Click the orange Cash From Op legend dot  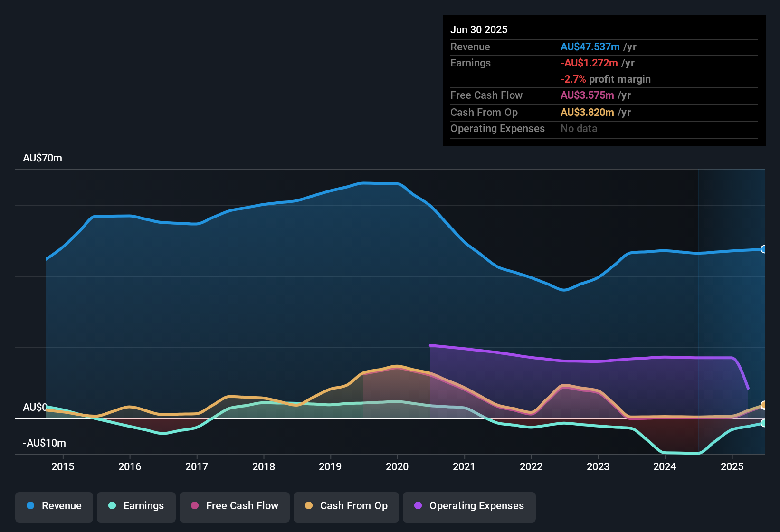pos(309,506)
